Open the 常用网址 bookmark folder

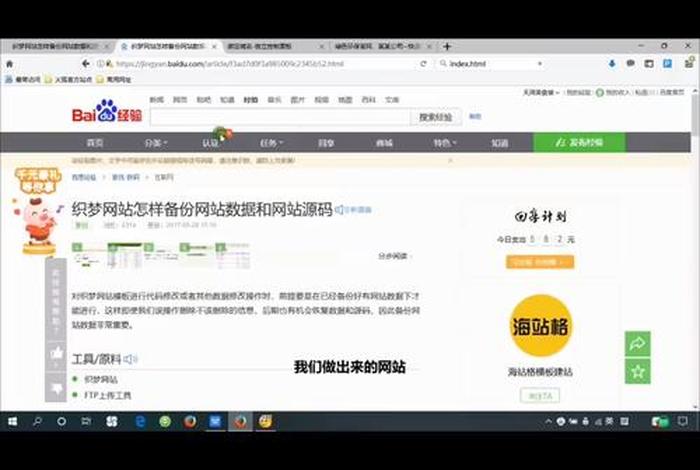113,79
